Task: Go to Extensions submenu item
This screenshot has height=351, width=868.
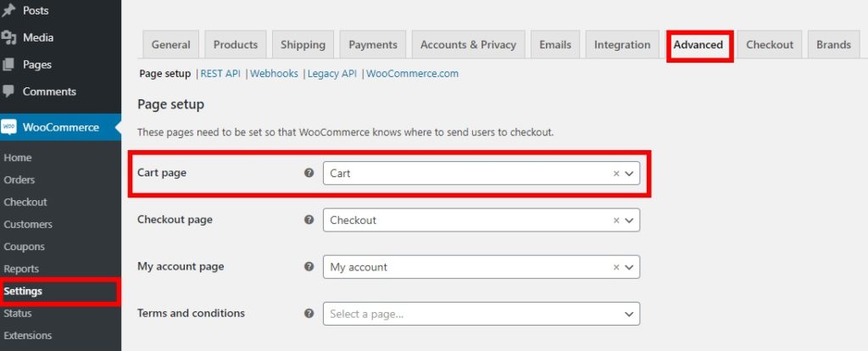Action: click(x=28, y=336)
